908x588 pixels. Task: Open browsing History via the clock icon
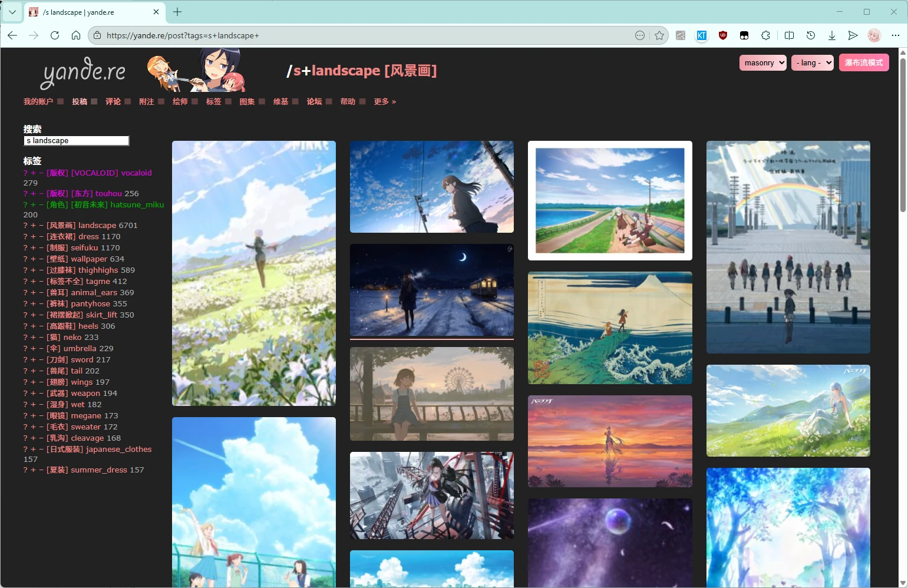click(x=811, y=35)
